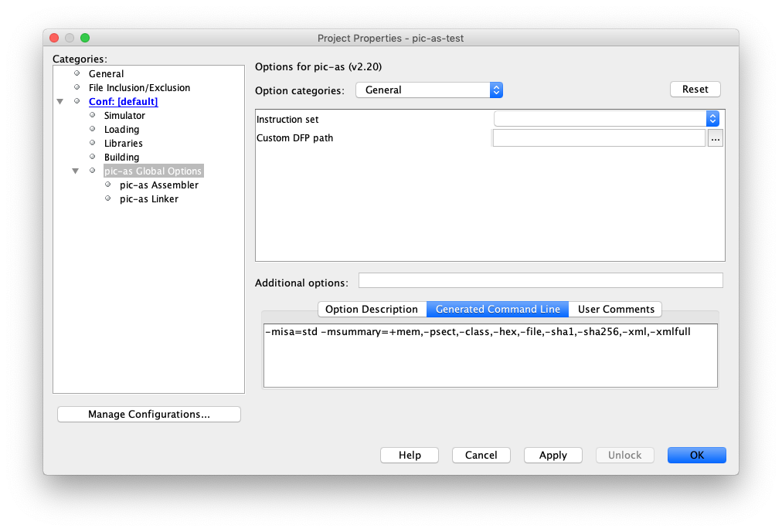782x532 pixels.
Task: Confirm with the OK button
Action: (696, 456)
